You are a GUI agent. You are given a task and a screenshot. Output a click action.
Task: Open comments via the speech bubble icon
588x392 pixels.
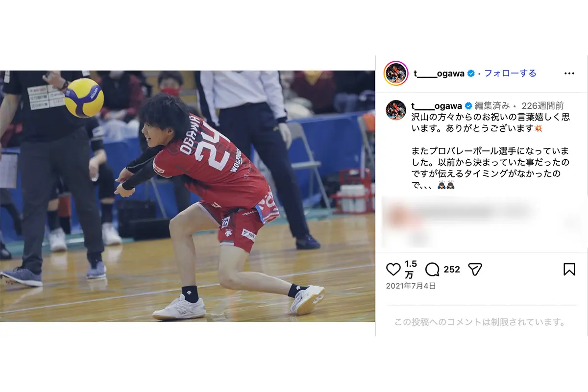click(x=432, y=269)
